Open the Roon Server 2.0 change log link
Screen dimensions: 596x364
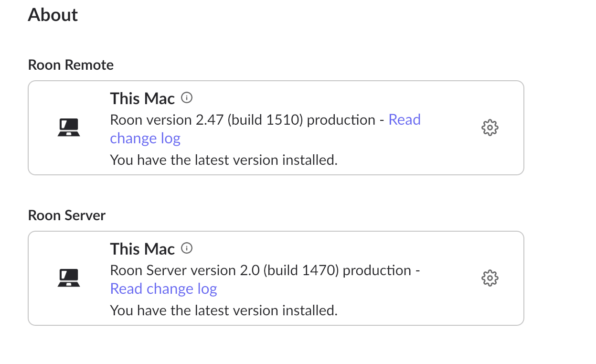163,289
